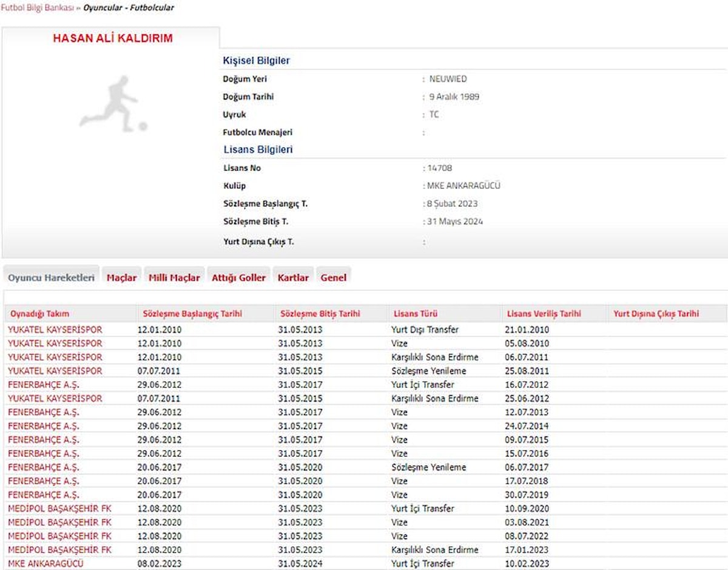Click the player silhouette placeholder image
728x570 pixels.
(113, 104)
